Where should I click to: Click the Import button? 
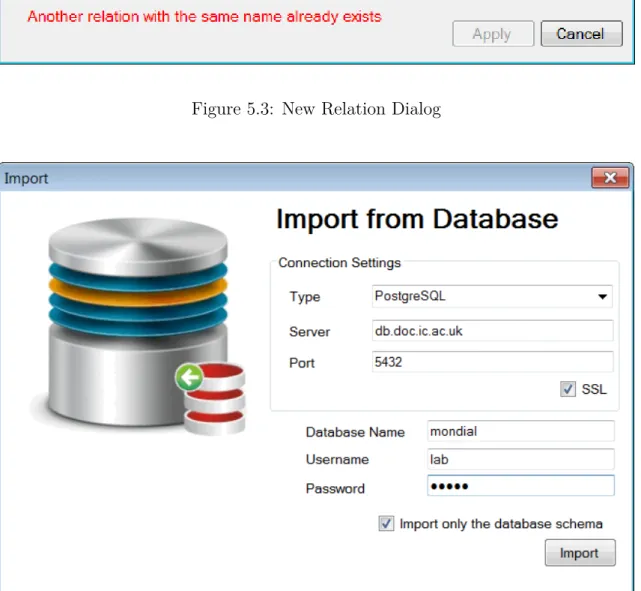point(580,553)
